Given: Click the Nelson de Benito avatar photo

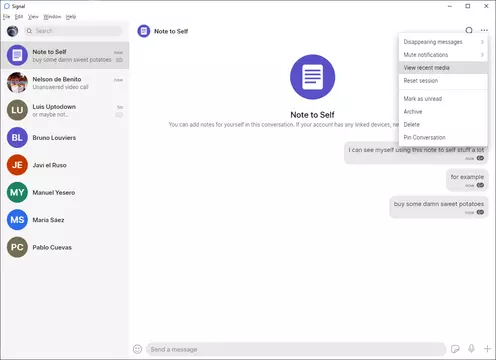Looking at the screenshot, I should pyautogui.click(x=17, y=83).
